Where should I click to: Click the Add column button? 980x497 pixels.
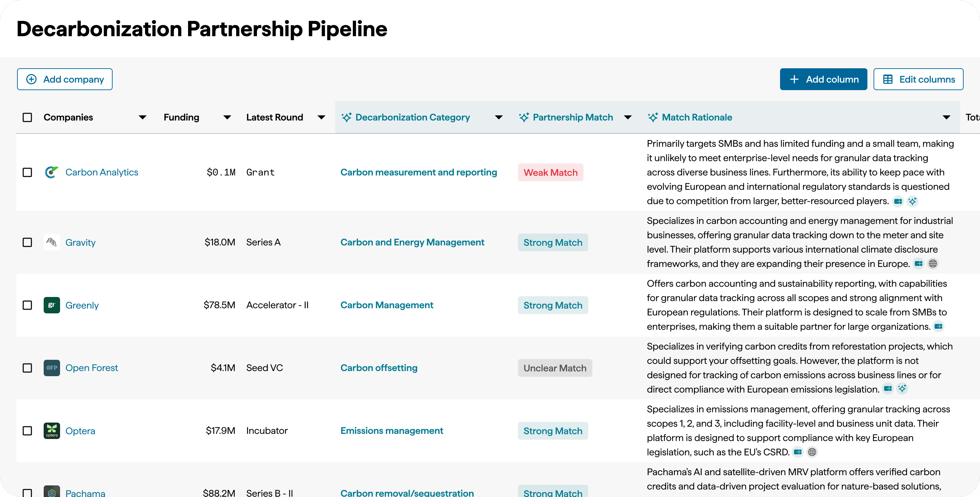823,80
